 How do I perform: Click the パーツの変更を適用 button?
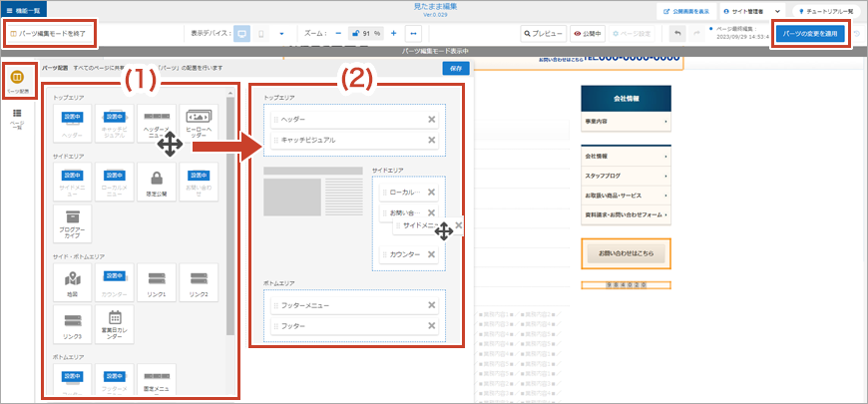[x=813, y=33]
